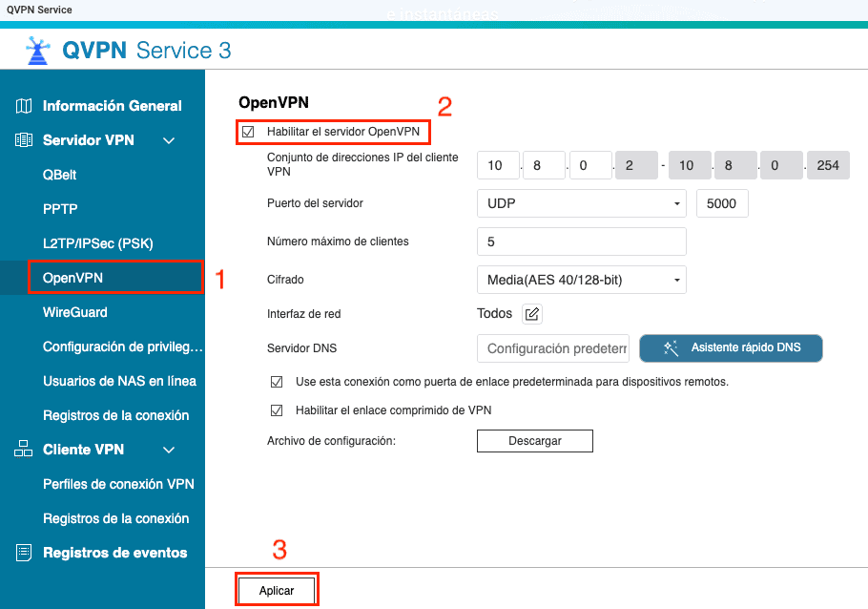Open the UDP server port protocol dropdown

pyautogui.click(x=581, y=203)
